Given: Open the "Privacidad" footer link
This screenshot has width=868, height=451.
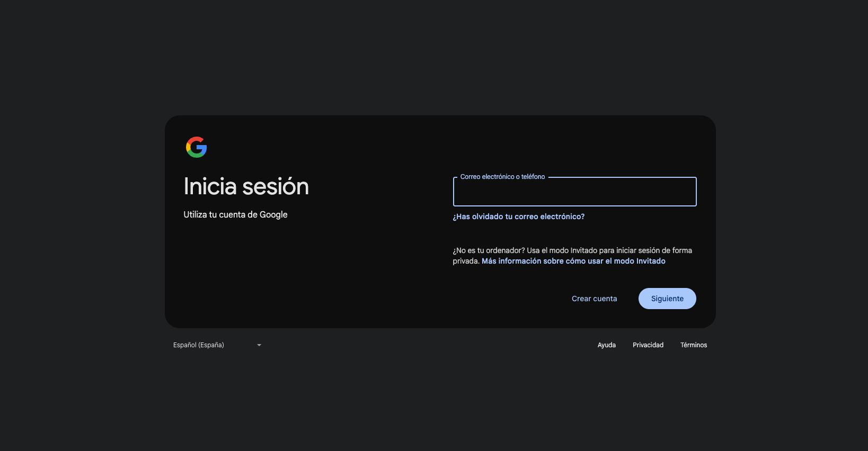Looking at the screenshot, I should pyautogui.click(x=648, y=345).
